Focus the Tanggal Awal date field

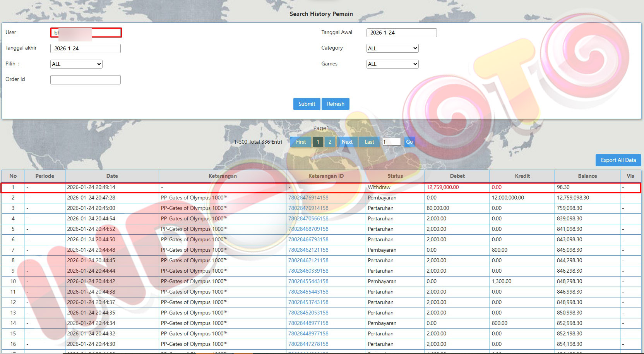[x=401, y=33]
